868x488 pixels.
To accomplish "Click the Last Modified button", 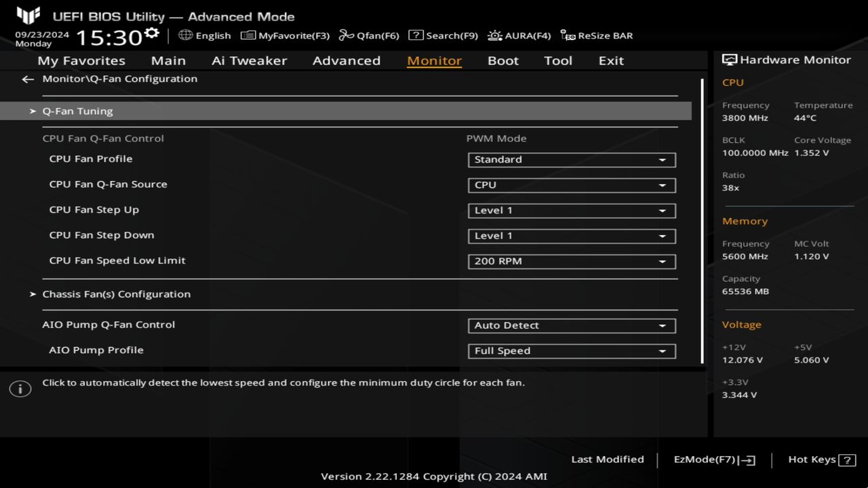I will click(608, 460).
